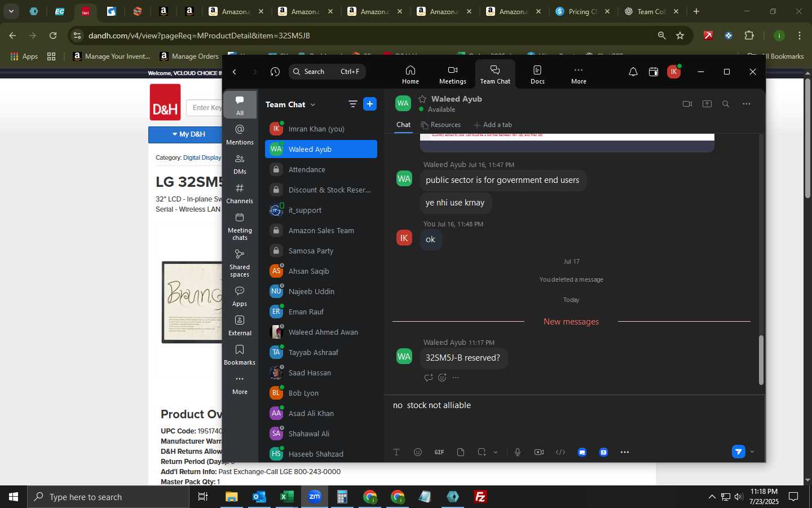Click Add a tab in chat header
812x508 pixels.
[493, 125]
